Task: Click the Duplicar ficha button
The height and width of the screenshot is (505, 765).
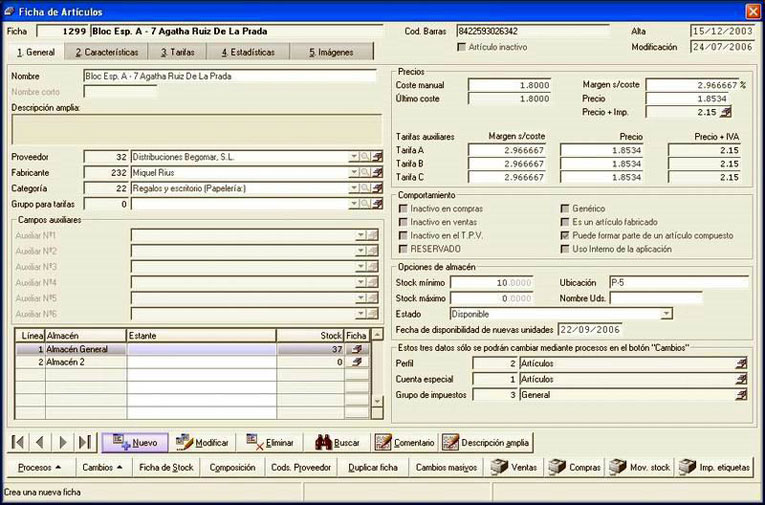Action: point(373,467)
